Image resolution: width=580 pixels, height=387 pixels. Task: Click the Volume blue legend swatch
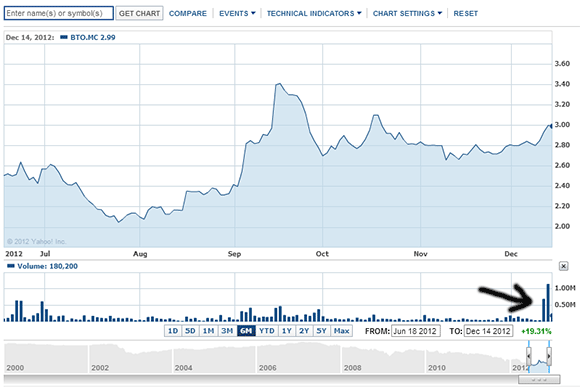[x=11, y=266]
